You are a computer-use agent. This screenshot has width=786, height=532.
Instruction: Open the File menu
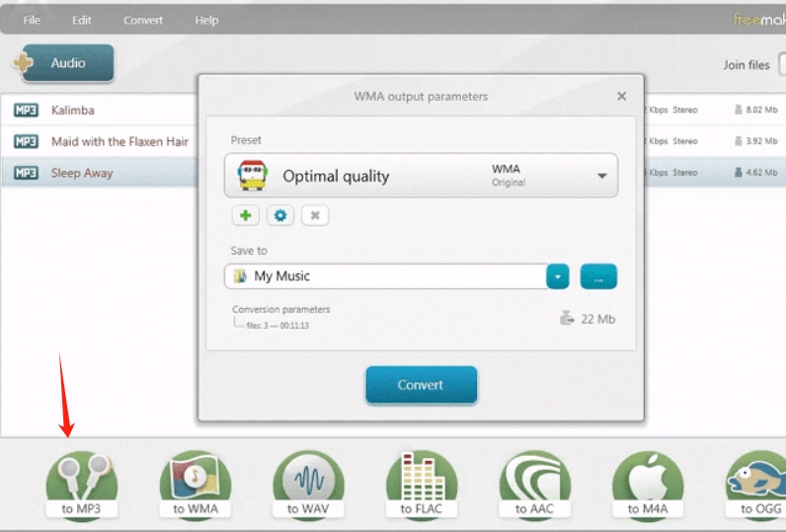click(32, 20)
